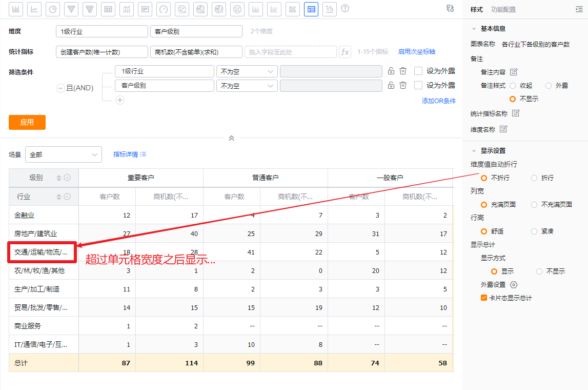Uncheck 卡片态显示总计 checkbox

click(483, 298)
